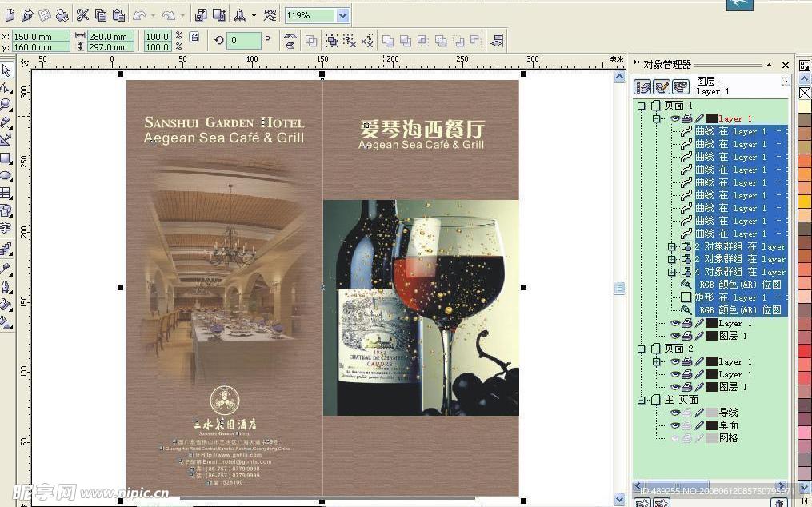Click the Import icon
The width and height of the screenshot is (812, 507).
201,15
